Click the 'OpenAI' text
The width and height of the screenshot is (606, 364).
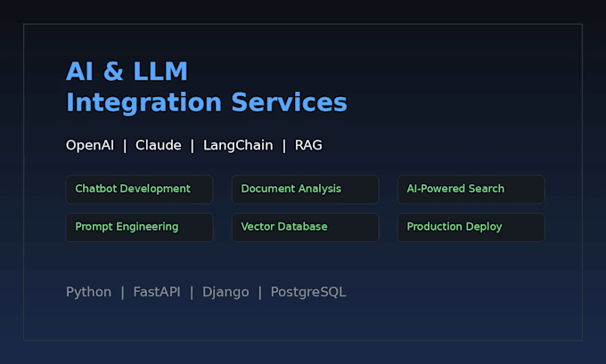click(90, 146)
